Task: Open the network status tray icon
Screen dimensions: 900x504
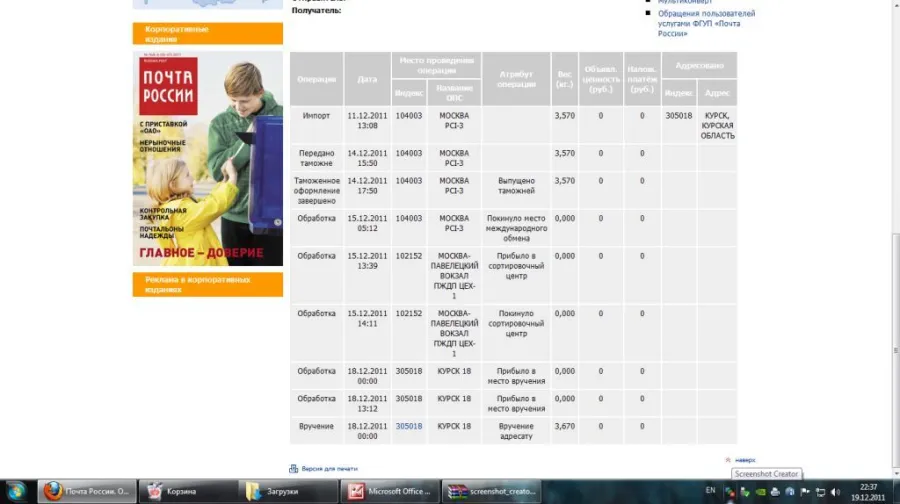Action: click(x=820, y=492)
